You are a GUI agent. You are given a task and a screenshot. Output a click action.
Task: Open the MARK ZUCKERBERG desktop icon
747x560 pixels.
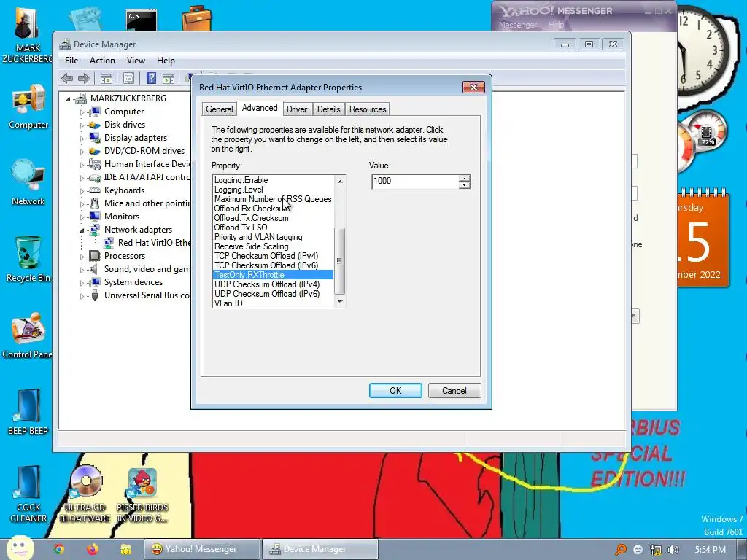[27, 35]
